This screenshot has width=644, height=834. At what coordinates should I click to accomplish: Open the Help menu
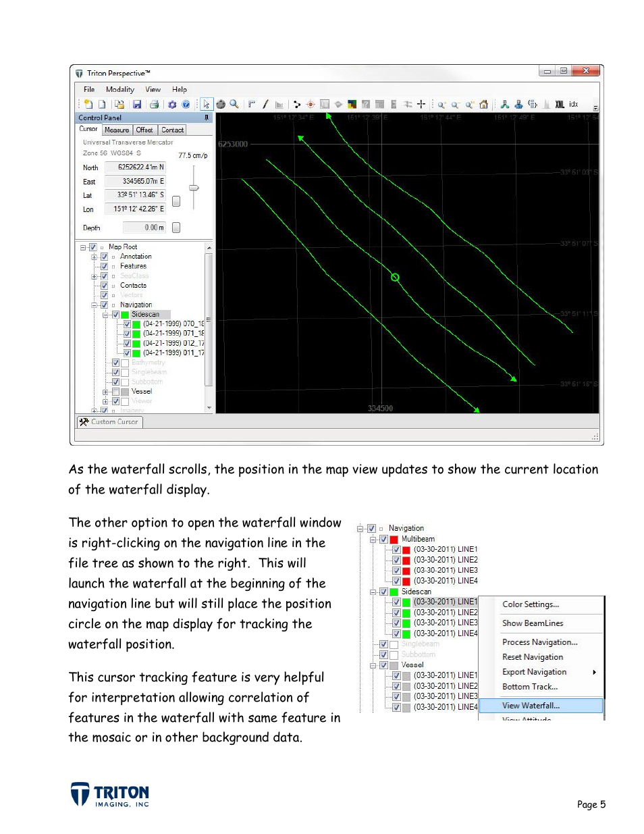click(180, 89)
